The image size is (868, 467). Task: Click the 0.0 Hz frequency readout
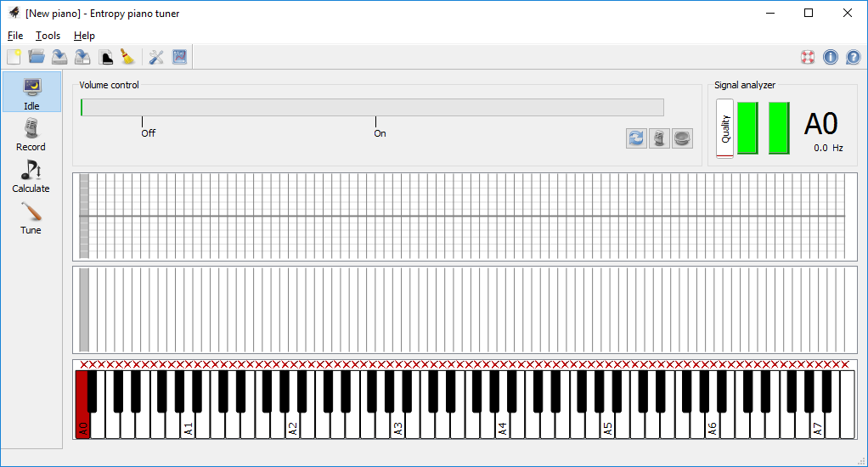click(828, 148)
